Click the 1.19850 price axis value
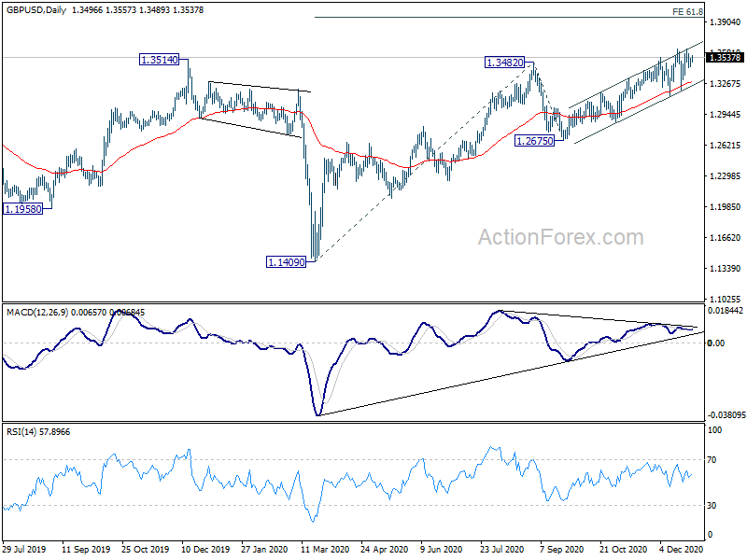747x560 pixels. point(726,206)
